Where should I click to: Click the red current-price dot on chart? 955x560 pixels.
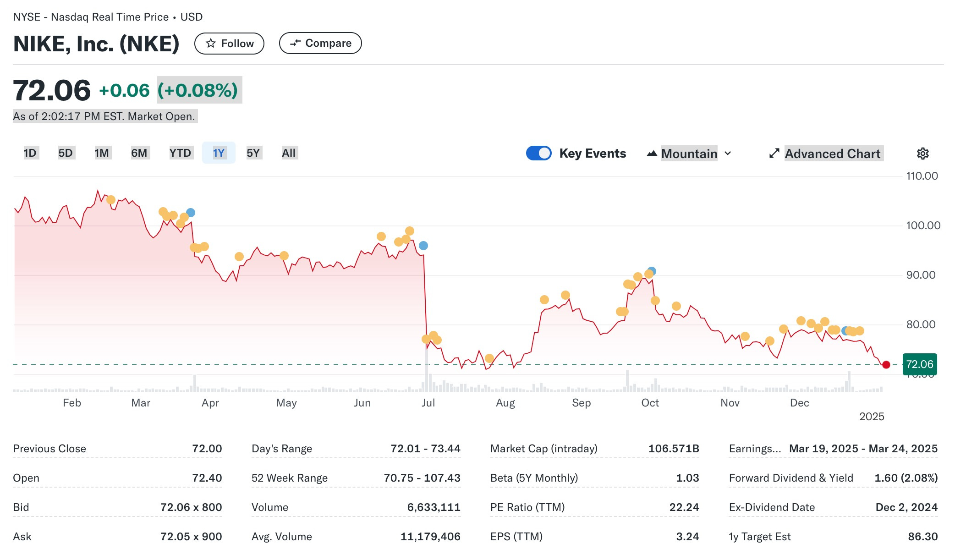point(886,365)
